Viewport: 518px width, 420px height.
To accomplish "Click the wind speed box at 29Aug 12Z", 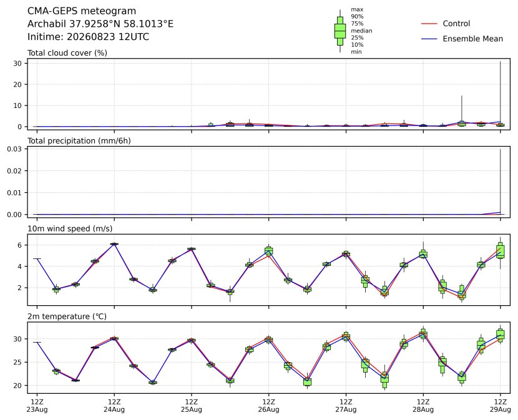I will tap(500, 250).
